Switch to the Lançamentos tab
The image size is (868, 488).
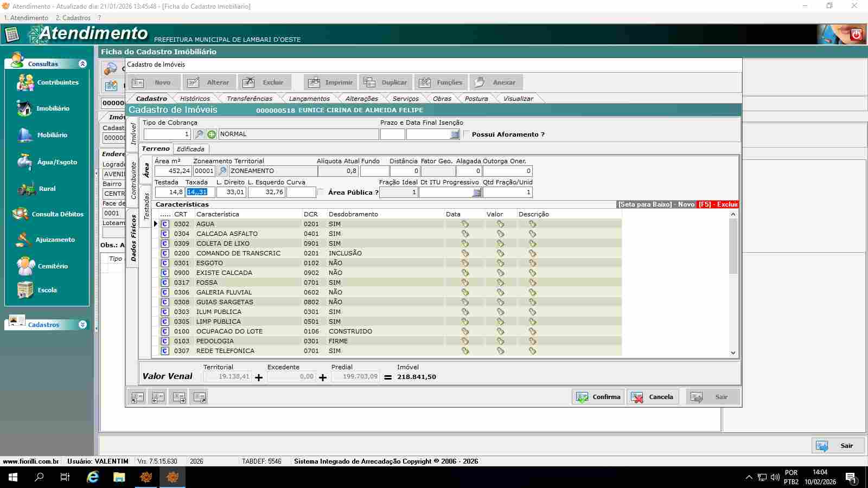pos(309,99)
